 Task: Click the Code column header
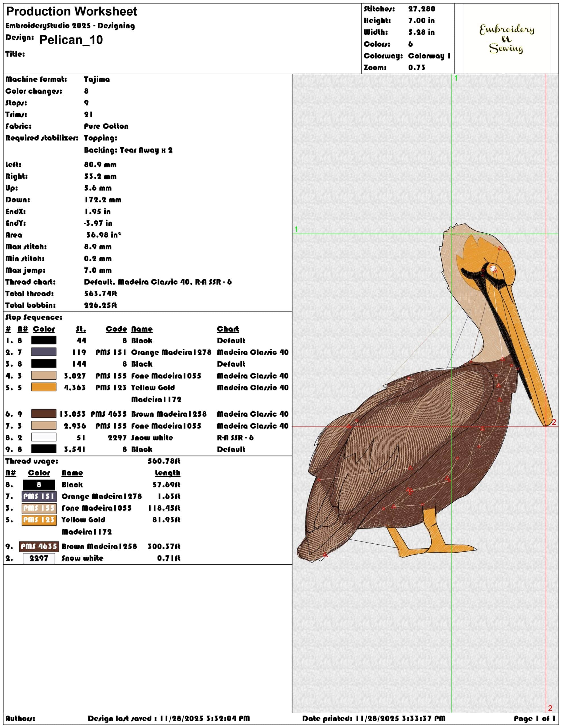click(x=116, y=329)
